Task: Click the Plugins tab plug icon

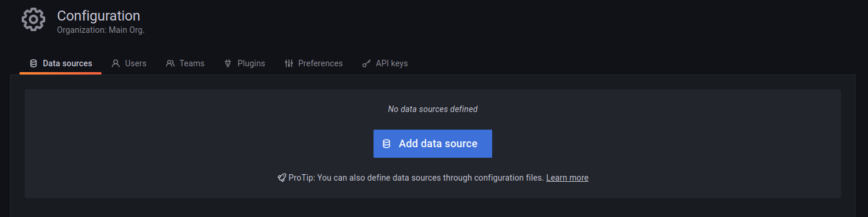Action: (228, 63)
